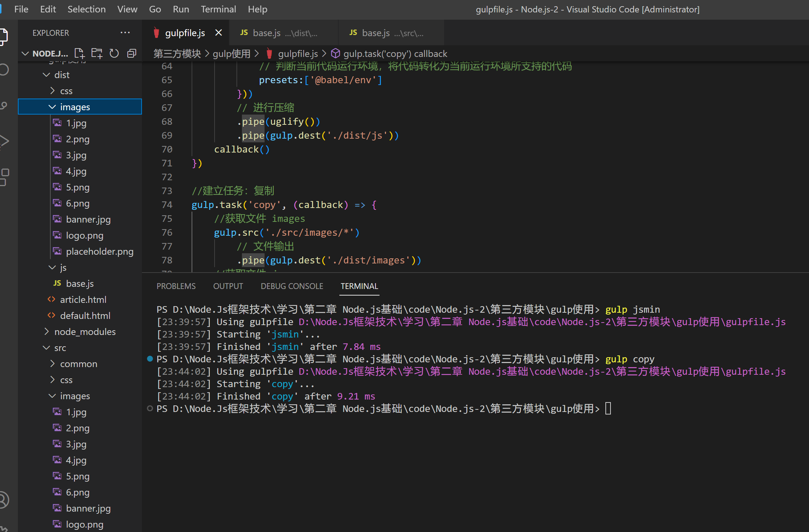Open article.html from the file tree
The width and height of the screenshot is (809, 532).
(83, 300)
